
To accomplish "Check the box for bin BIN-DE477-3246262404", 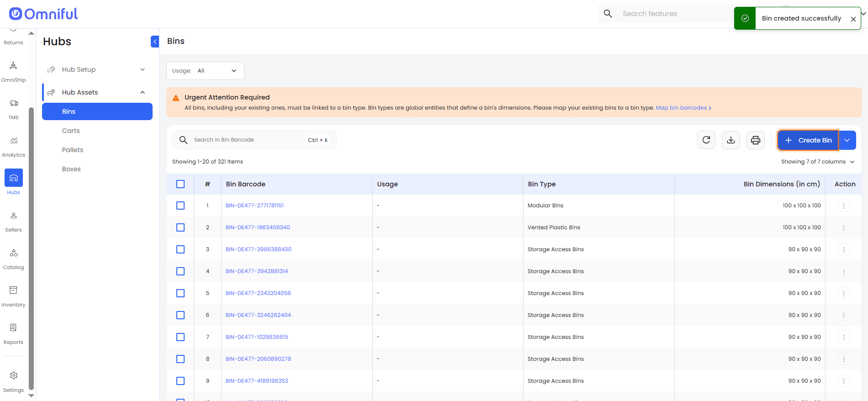I will pyautogui.click(x=180, y=315).
